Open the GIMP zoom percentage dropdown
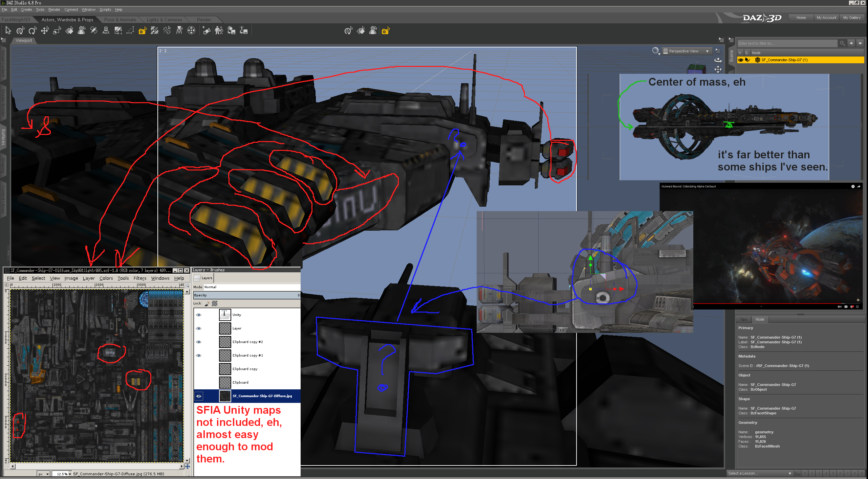The height and width of the screenshot is (479, 868). 70,474
